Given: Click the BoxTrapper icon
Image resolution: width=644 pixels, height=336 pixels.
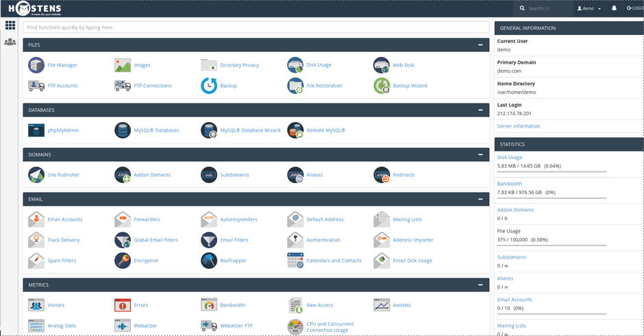Looking at the screenshot, I should tap(209, 261).
